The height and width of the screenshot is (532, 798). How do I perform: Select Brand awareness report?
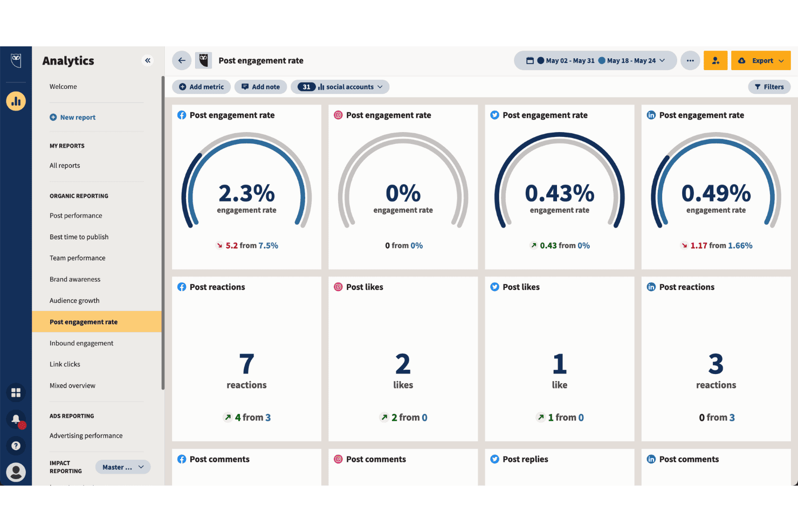pos(75,279)
